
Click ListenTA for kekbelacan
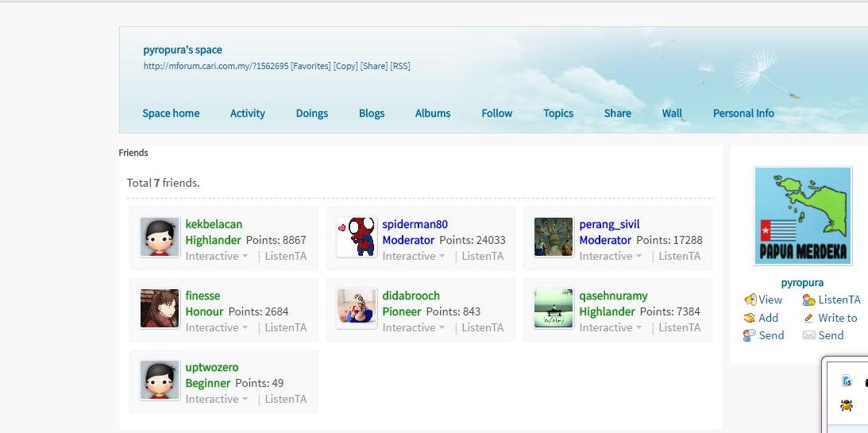pos(286,256)
